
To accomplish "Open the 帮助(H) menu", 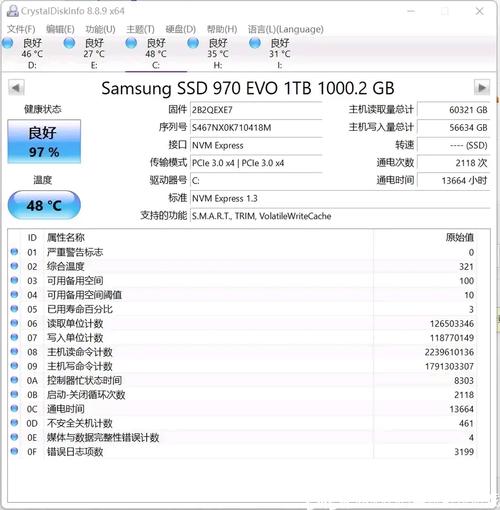I will (x=222, y=29).
